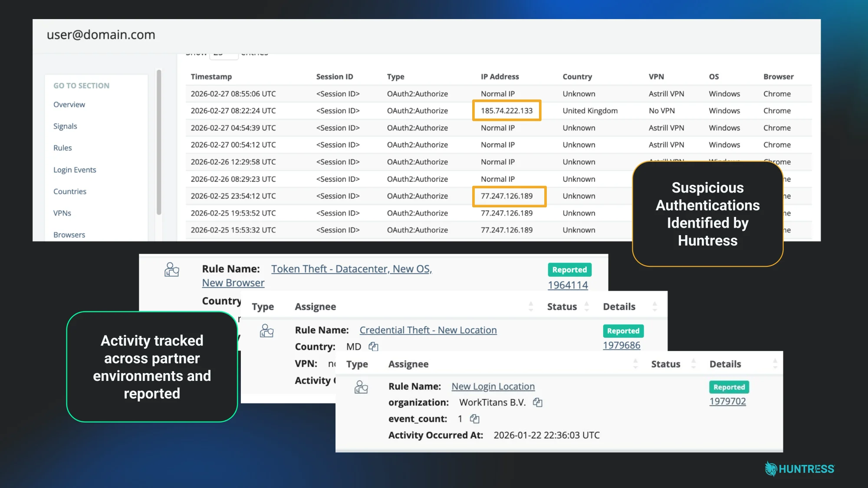Select timestamp 2026-02-27 08:55:06 UTC
The image size is (868, 488).
click(233, 94)
